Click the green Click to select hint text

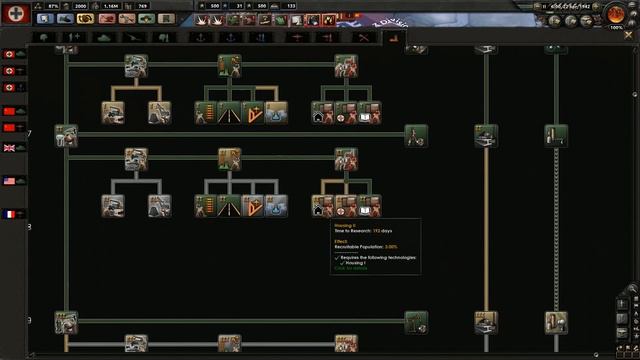[351, 268]
